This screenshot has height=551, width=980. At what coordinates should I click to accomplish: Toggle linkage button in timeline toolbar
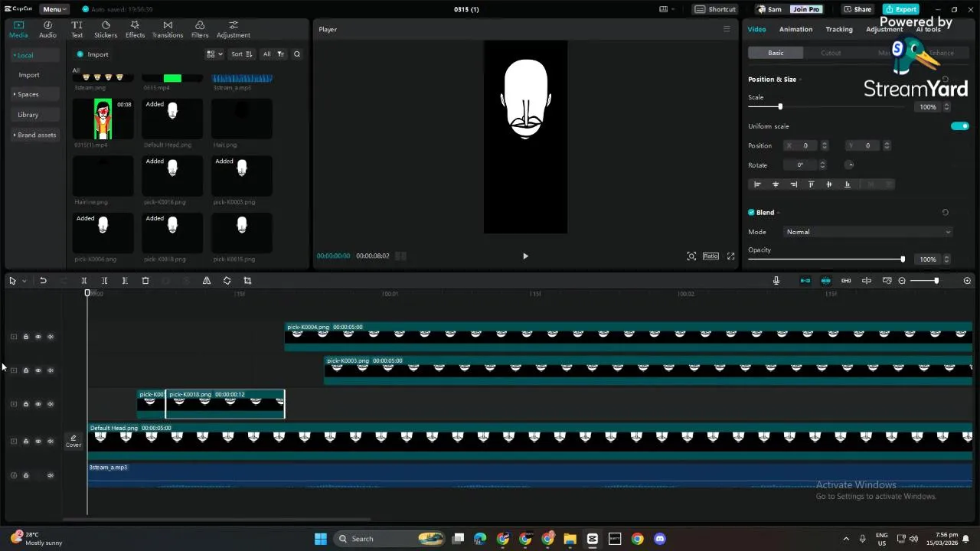[846, 281]
